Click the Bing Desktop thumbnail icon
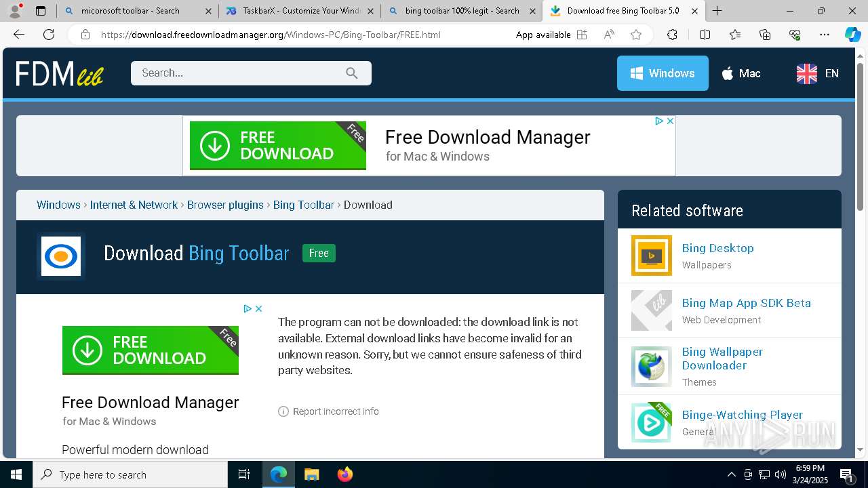This screenshot has width=868, height=488. (652, 256)
